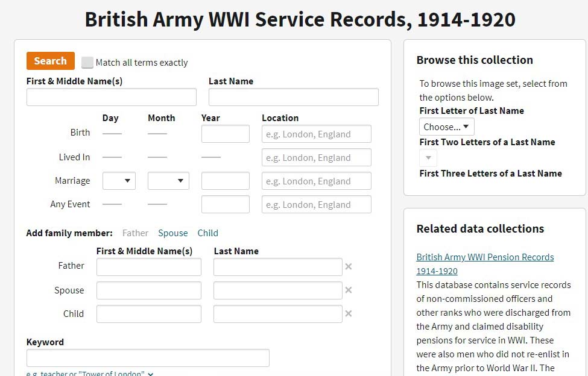Add a Spouse family member

tap(172, 233)
